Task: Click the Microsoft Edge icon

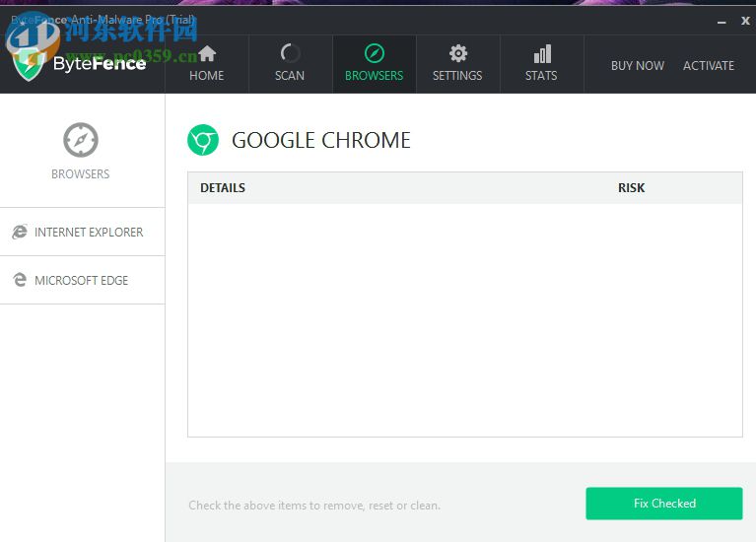Action: tap(20, 280)
